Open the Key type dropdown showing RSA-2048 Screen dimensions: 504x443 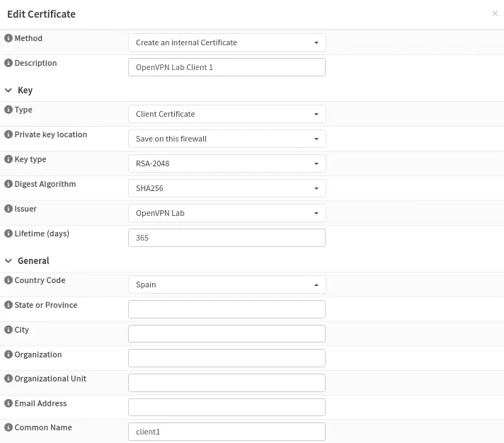click(x=227, y=163)
